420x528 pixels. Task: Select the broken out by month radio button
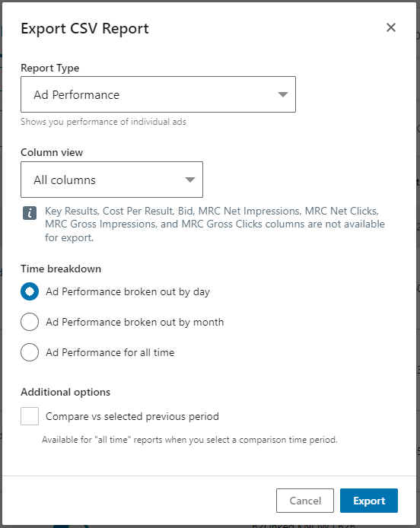tap(30, 322)
